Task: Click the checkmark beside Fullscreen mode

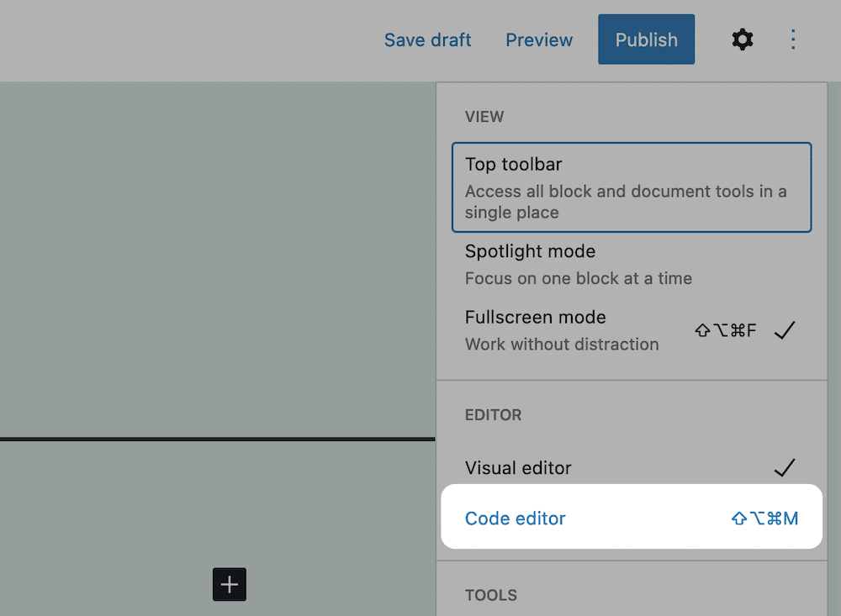Action: (784, 330)
